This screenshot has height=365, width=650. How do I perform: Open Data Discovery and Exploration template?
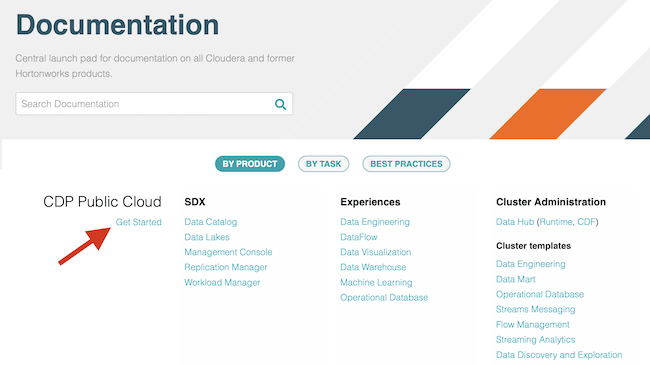click(x=559, y=355)
